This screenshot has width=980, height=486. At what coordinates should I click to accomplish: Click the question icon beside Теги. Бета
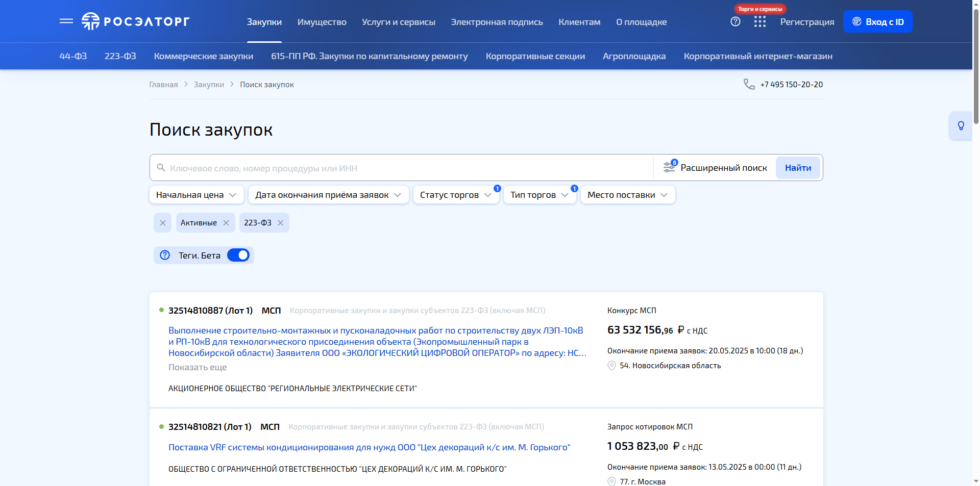point(165,255)
